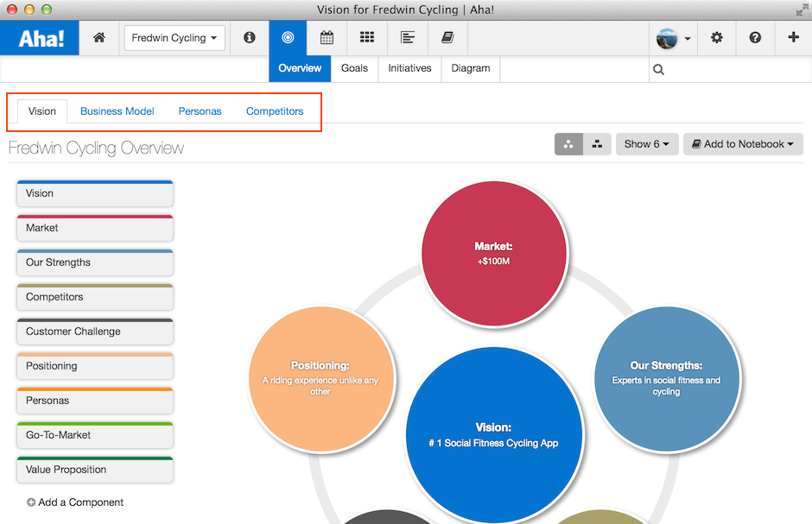Select the Our Strengths component card
This screenshot has width=812, height=524.
(95, 262)
